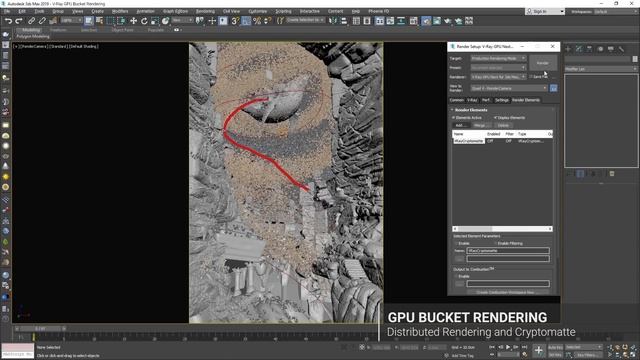Open the Rendered Frame Window icon
The image size is (640, 360).
[437, 21]
